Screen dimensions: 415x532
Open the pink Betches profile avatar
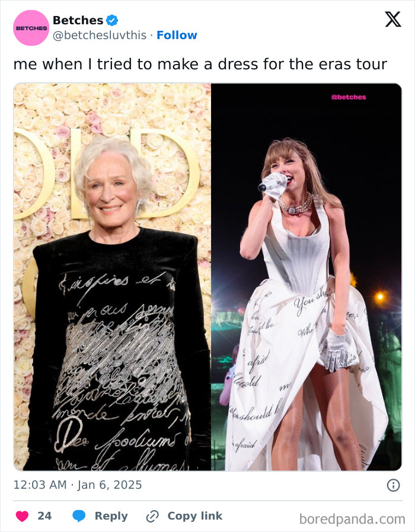[31, 28]
